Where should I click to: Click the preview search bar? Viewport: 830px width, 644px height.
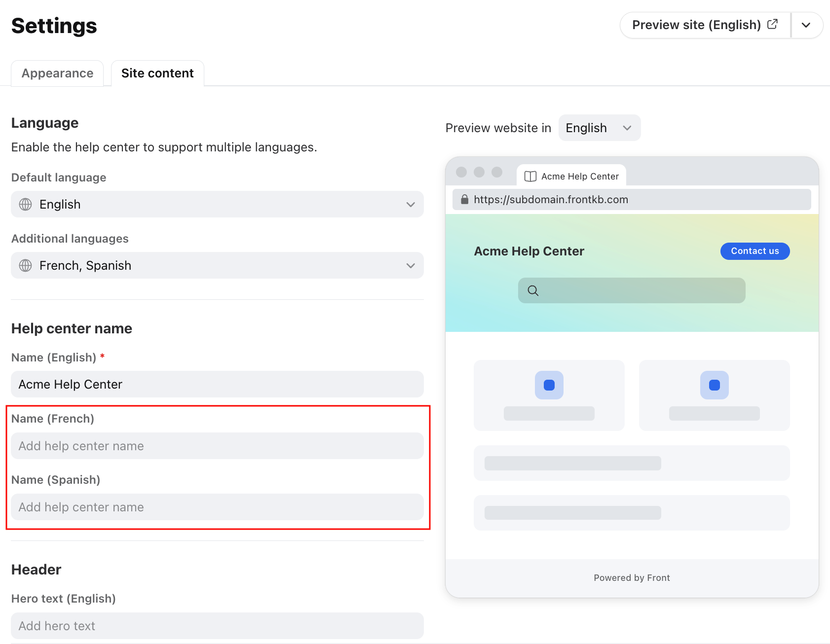pos(632,290)
